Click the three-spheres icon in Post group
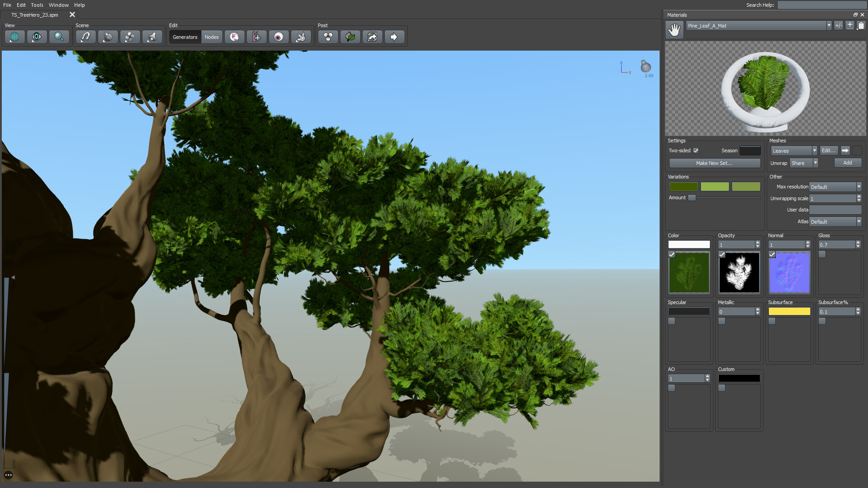The height and width of the screenshot is (488, 868). click(x=328, y=37)
